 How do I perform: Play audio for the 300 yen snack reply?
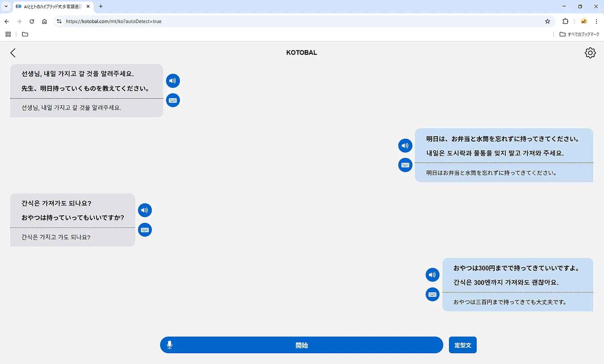click(432, 275)
